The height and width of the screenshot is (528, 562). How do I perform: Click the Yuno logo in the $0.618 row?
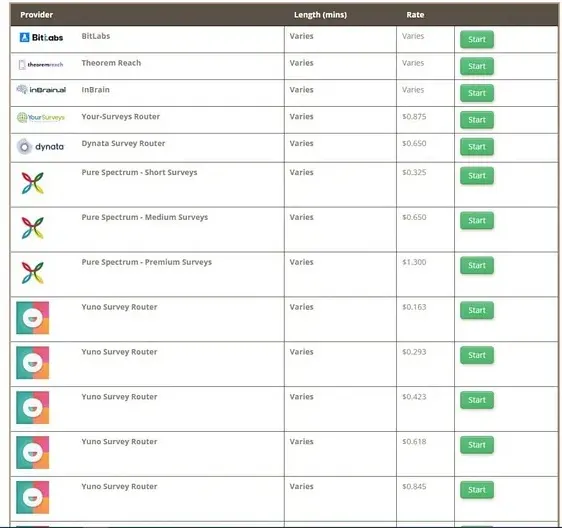(x=33, y=452)
